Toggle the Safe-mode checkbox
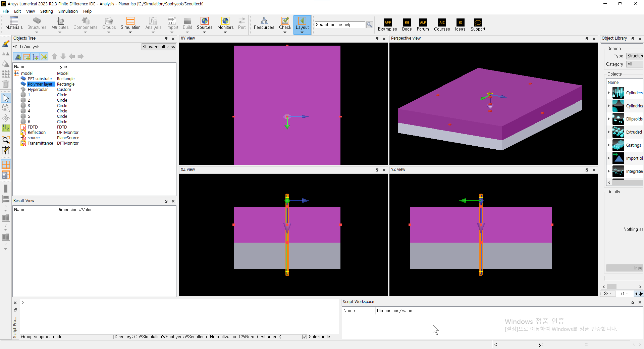Screen dimensions: 644x349 point(305,337)
